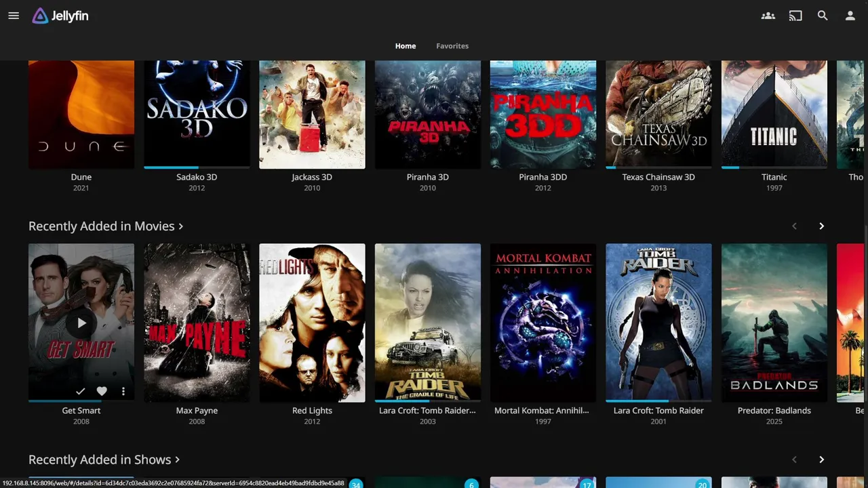The width and height of the screenshot is (868, 488).
Task: Click the Titanic playback progress bar
Action: [x=774, y=167]
